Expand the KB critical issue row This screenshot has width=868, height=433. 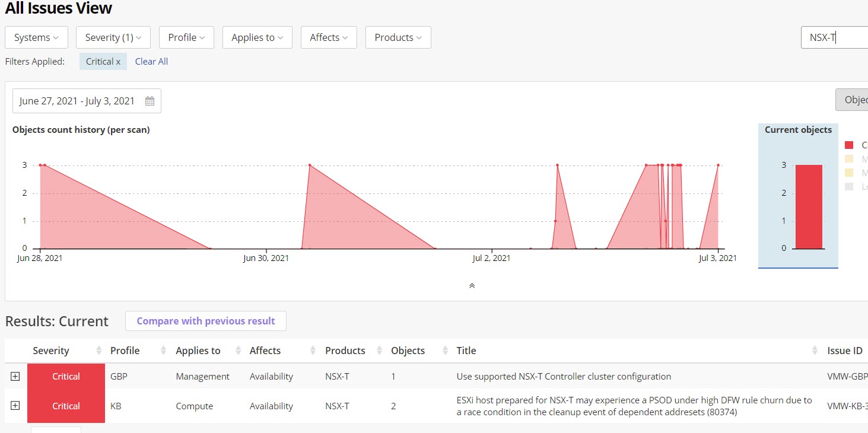[x=15, y=406]
